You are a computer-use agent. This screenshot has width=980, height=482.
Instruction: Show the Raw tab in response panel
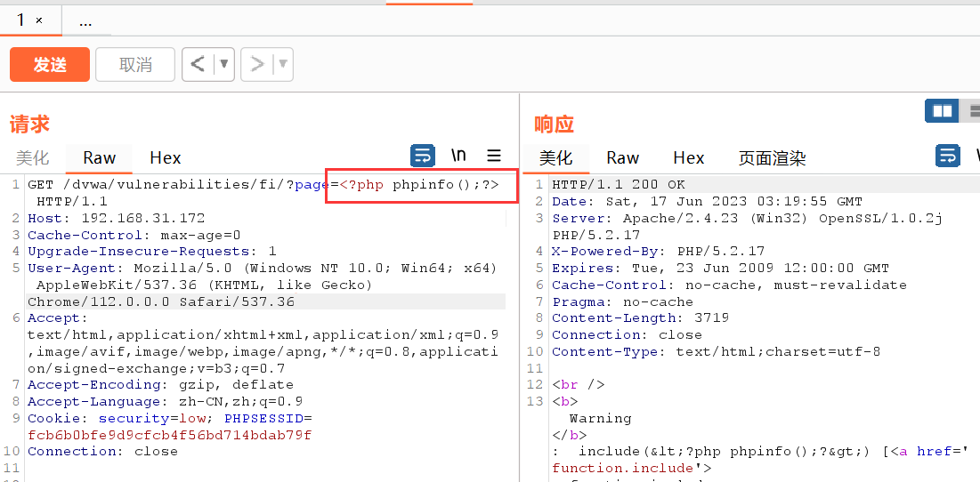pos(622,158)
